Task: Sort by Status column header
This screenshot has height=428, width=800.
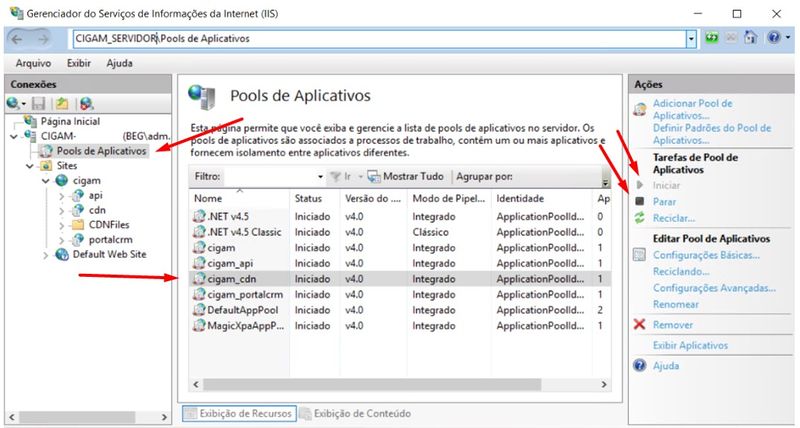Action: click(x=315, y=198)
